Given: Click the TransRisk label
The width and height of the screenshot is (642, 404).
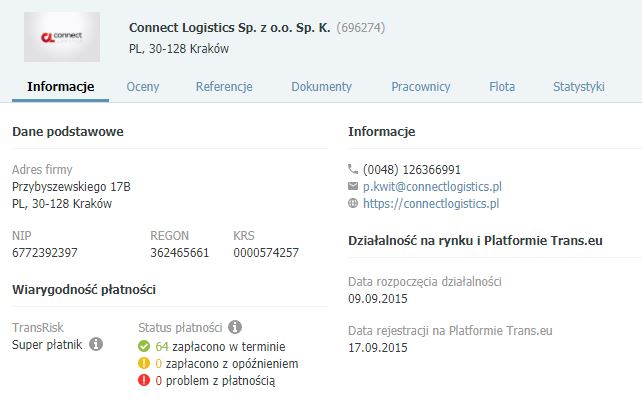Looking at the screenshot, I should 38,327.
